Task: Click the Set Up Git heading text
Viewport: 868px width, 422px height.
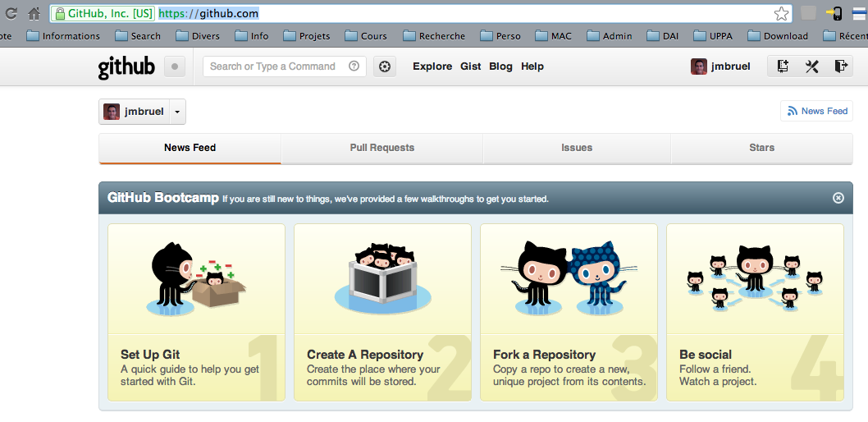Action: [150, 355]
